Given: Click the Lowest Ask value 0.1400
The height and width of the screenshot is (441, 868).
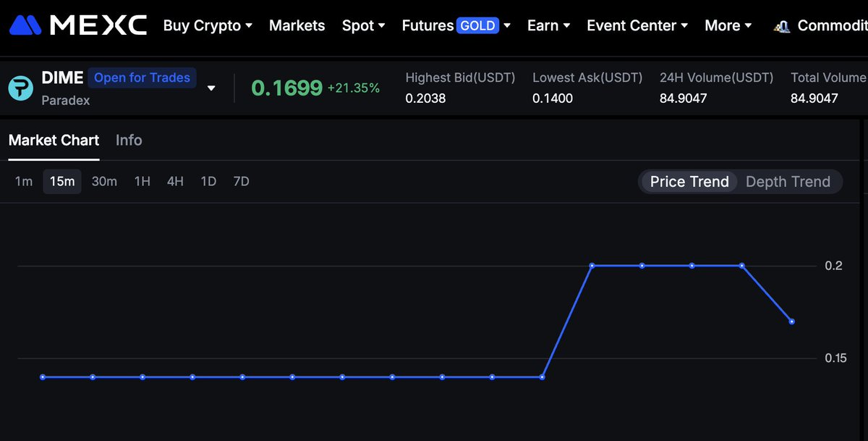Looking at the screenshot, I should 553,98.
